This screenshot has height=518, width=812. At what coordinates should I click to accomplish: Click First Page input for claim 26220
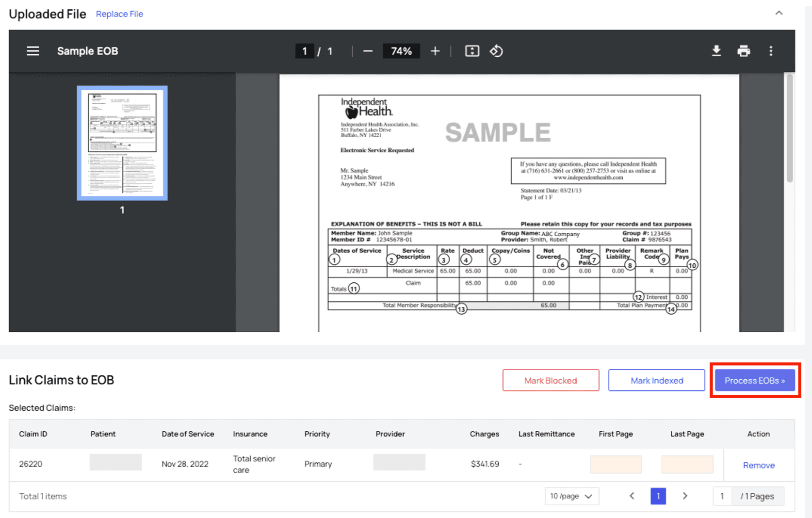click(x=616, y=464)
